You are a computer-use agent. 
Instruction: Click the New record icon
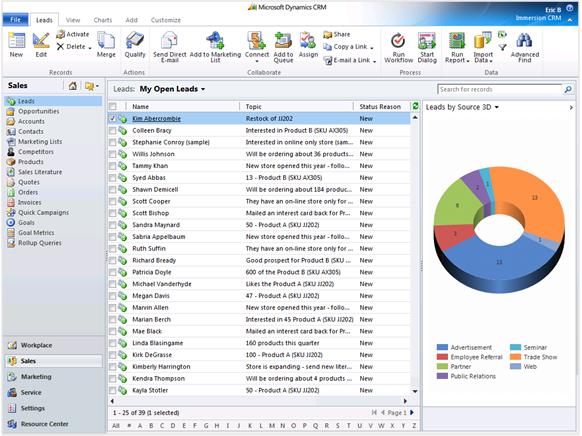[16, 40]
